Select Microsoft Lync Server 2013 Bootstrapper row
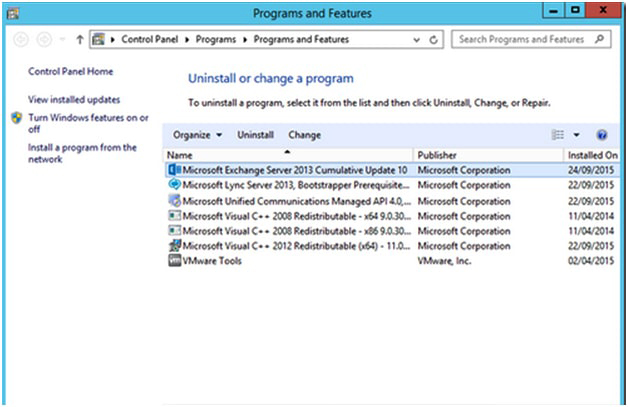628x407 pixels. coord(392,185)
